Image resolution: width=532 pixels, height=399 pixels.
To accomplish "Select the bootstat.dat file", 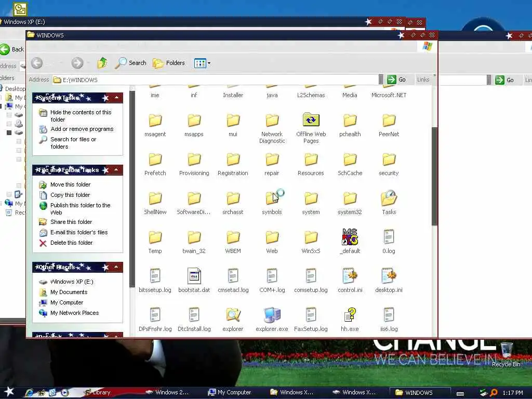I will (x=194, y=281).
